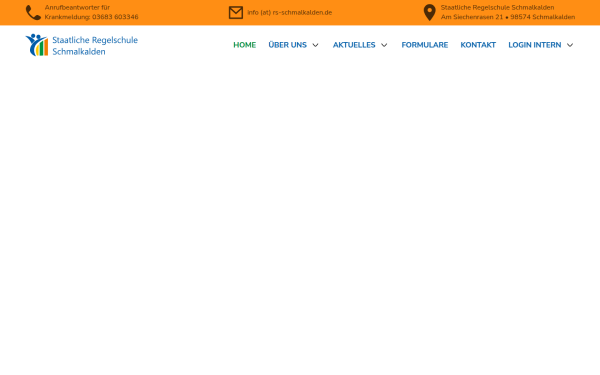The width and height of the screenshot is (600, 375).
Task: Click 'Staatliche Regelschule Schmalkalden' text in the orange bar
Action: coord(497,8)
